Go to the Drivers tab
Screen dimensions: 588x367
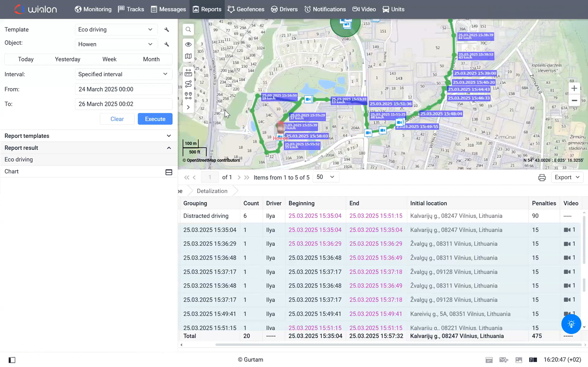[x=284, y=9]
